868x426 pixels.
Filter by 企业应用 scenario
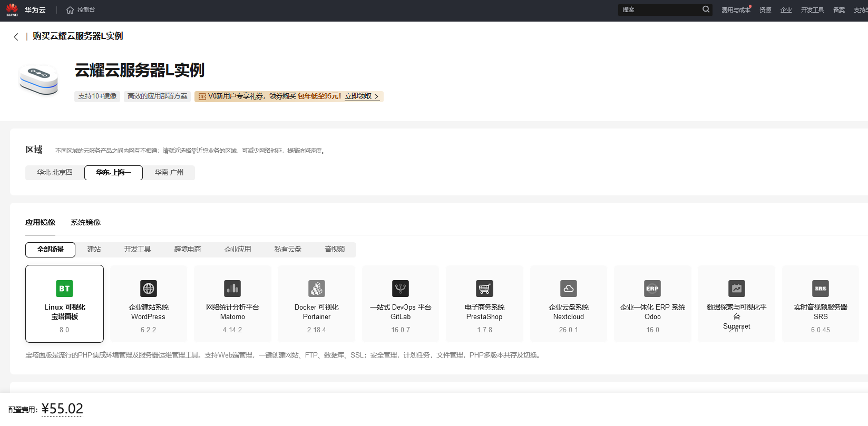[x=238, y=250]
